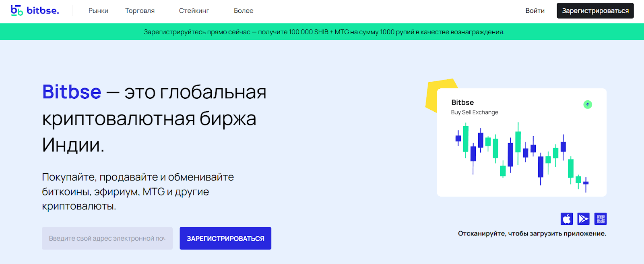The height and width of the screenshot is (264, 644).
Task: Open the Apple App Store download icon
Action: point(566,219)
